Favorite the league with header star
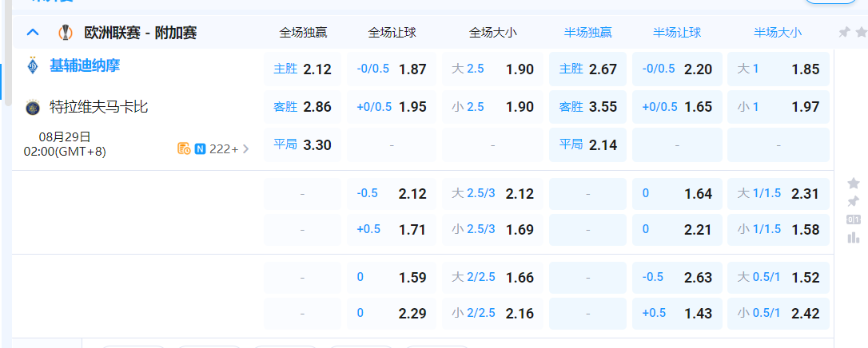This screenshot has width=868, height=348. (x=861, y=33)
